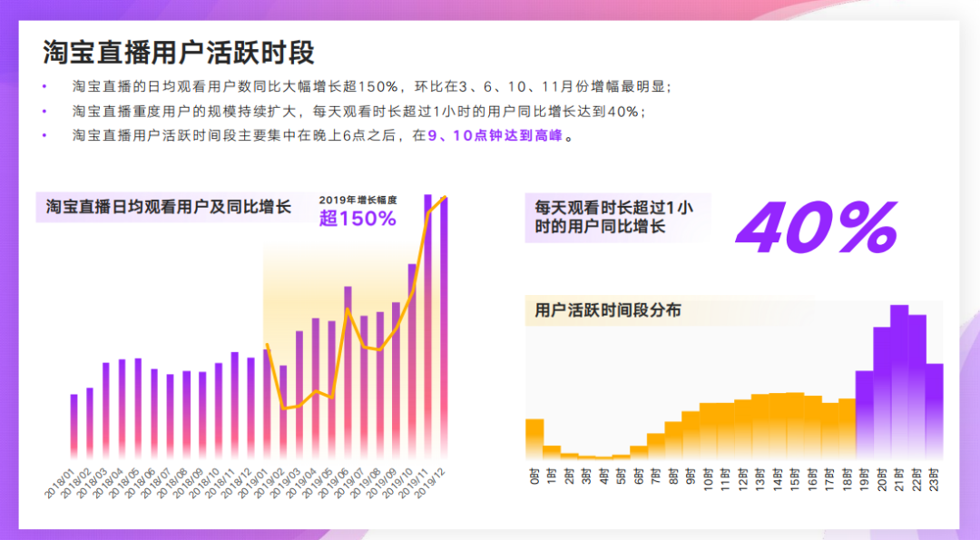Click the chart heading 用户活跃时间段分布

pyautogui.click(x=607, y=310)
